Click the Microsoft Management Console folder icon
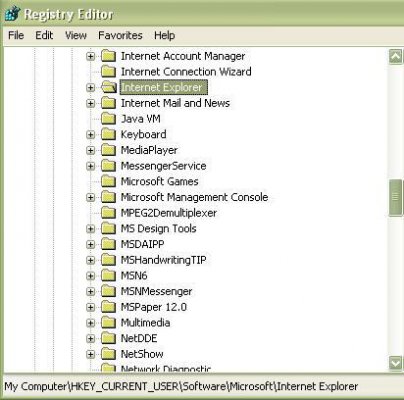The height and width of the screenshot is (400, 404). 108,197
